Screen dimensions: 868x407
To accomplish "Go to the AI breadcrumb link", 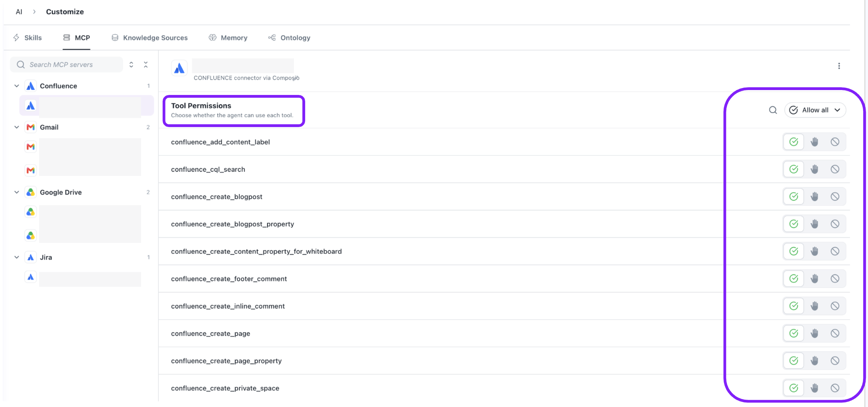I will pos(19,12).
